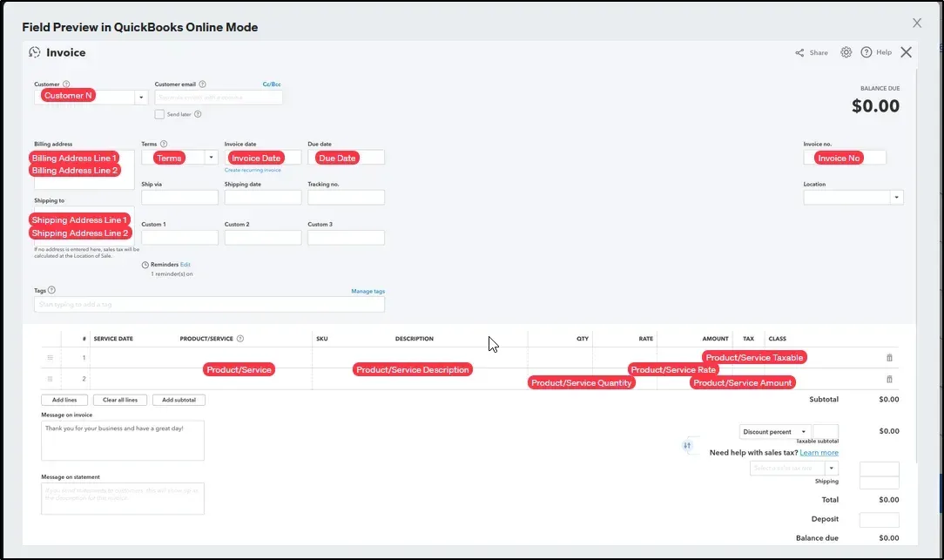This screenshot has width=944, height=560.
Task: Delete line 1 with the trash icon
Action: [x=889, y=358]
